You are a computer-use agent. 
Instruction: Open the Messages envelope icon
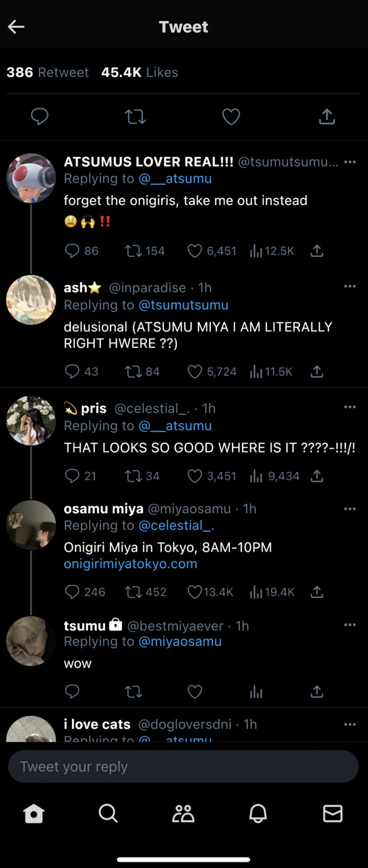point(332,813)
